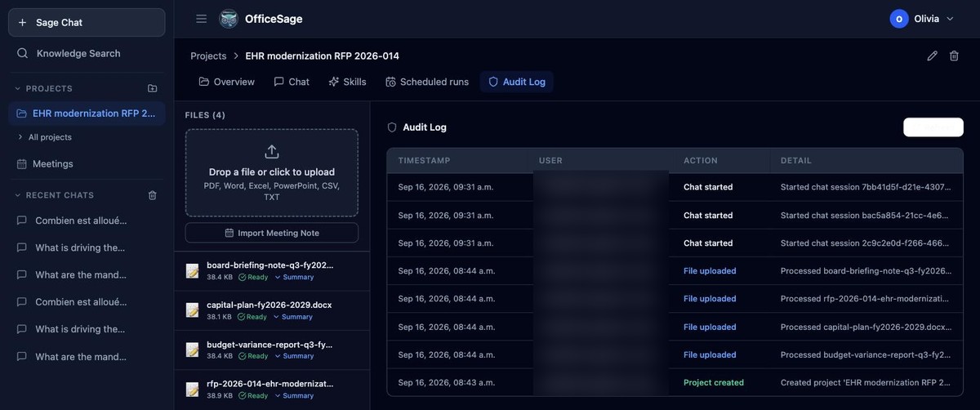Select the Audit Log tab
Screen dimensions: 980x410
(x=517, y=82)
